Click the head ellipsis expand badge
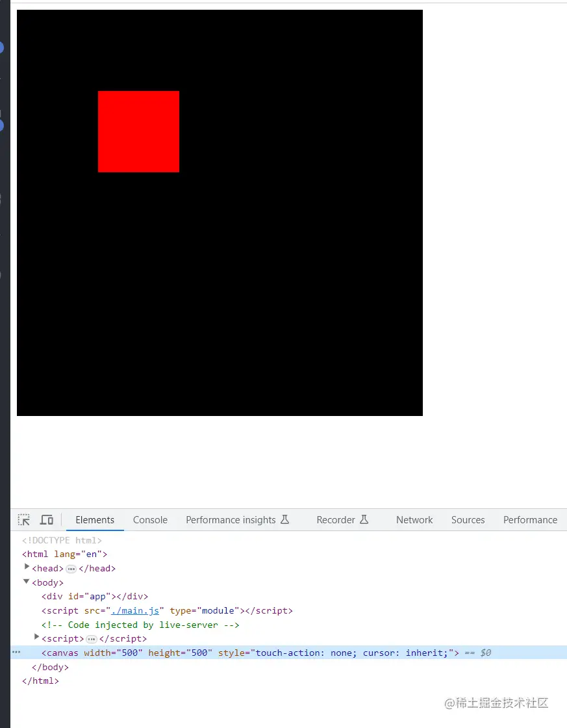 pos(71,569)
